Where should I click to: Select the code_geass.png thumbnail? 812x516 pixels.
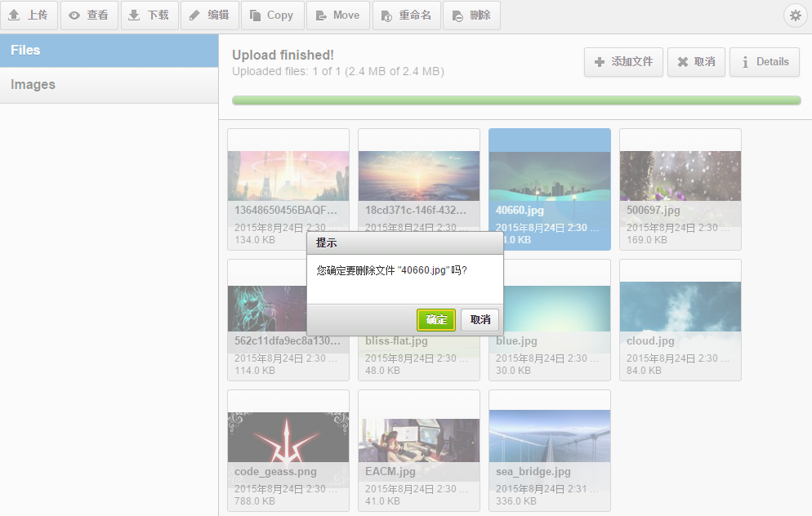pos(288,433)
